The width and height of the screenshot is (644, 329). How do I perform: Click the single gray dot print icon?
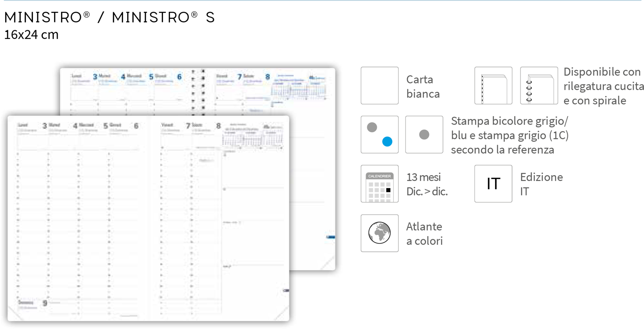pos(424,135)
